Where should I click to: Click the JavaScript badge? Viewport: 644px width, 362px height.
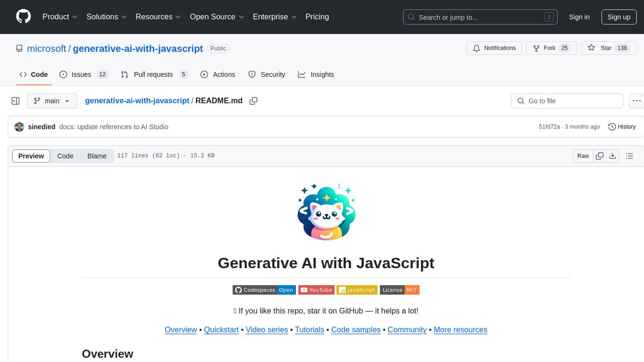click(x=357, y=290)
